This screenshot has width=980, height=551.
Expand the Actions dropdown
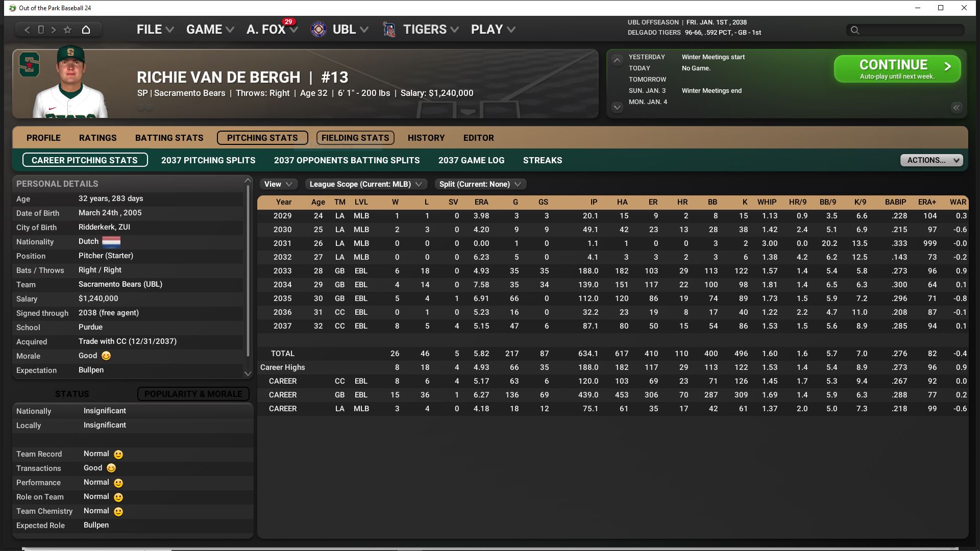pyautogui.click(x=932, y=160)
